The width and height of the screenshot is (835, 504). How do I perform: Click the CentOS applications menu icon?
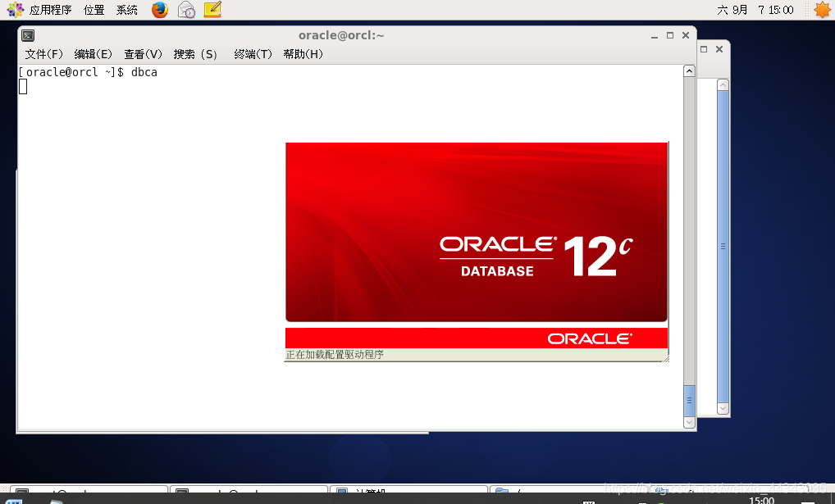click(14, 10)
